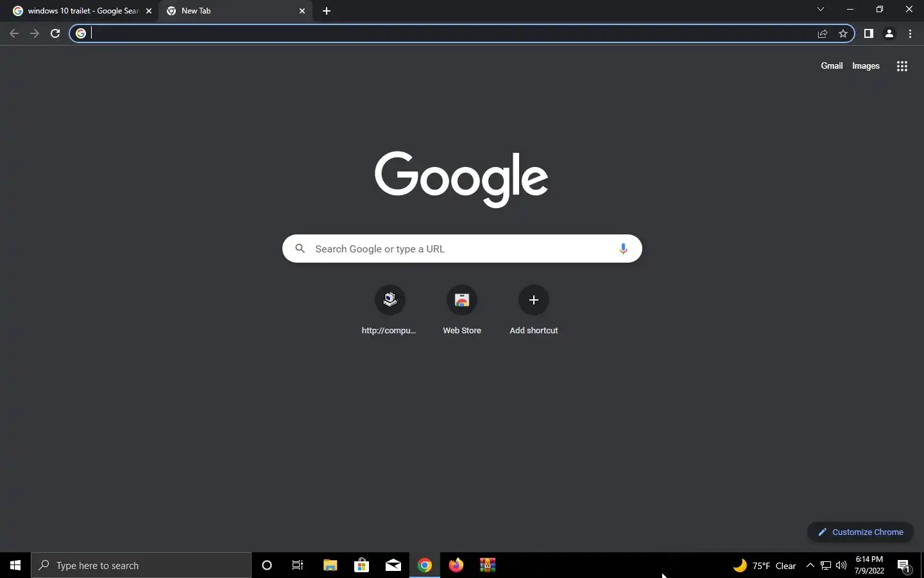Click the magnifier icon in the search box
The height and width of the screenshot is (578, 924).
pyautogui.click(x=300, y=249)
